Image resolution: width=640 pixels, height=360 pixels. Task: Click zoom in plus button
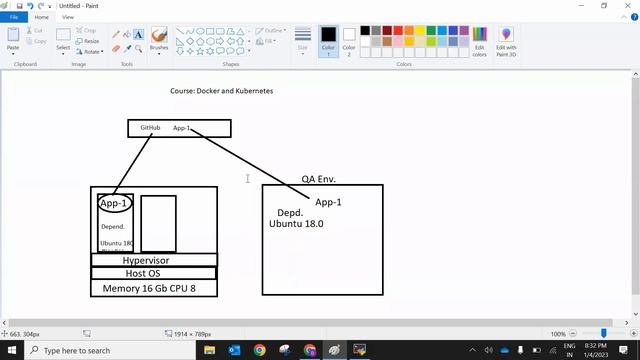633,333
